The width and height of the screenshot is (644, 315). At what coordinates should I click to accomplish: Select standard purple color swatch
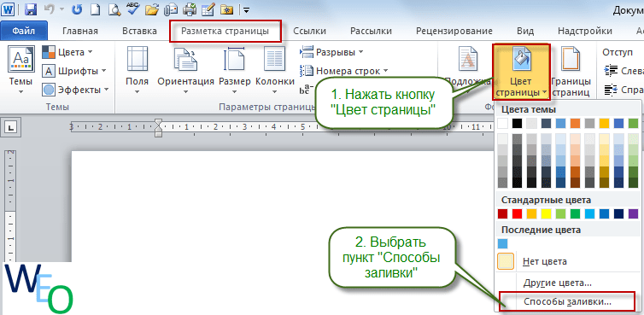click(633, 213)
